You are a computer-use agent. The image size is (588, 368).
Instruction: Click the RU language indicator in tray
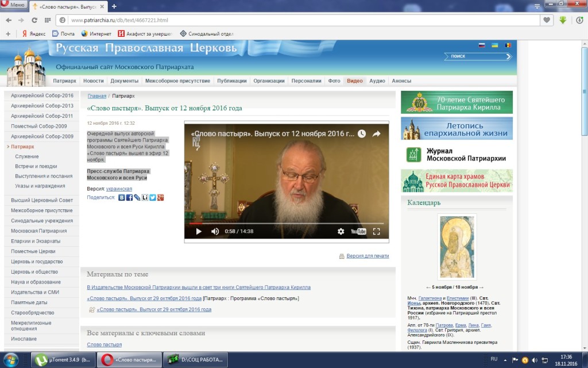pos(494,359)
